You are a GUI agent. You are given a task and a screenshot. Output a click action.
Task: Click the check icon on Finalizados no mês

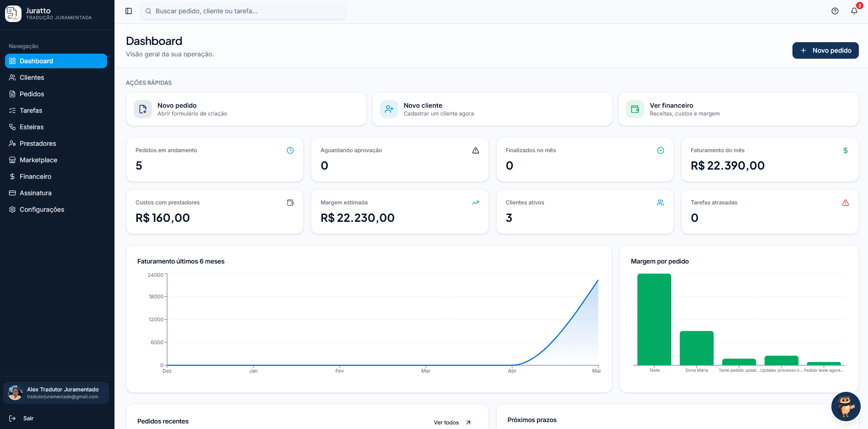(x=661, y=150)
